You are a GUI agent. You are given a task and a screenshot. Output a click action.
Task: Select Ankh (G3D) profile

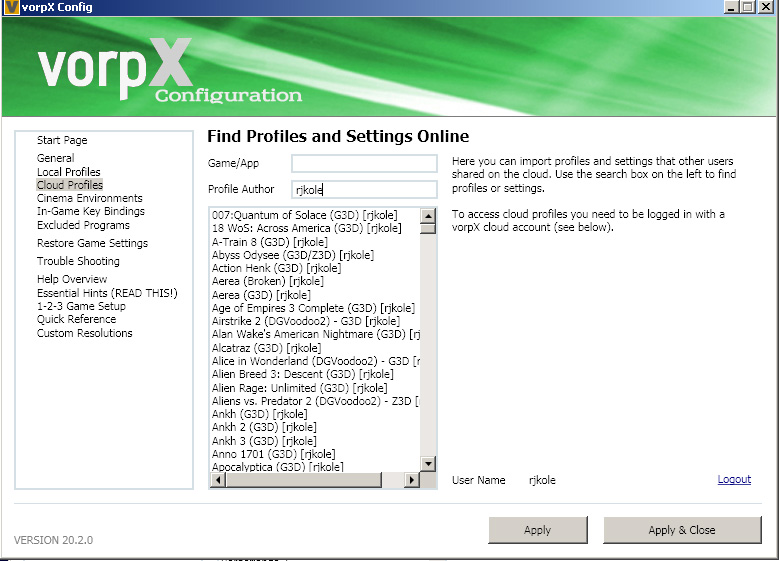pyautogui.click(x=259, y=414)
